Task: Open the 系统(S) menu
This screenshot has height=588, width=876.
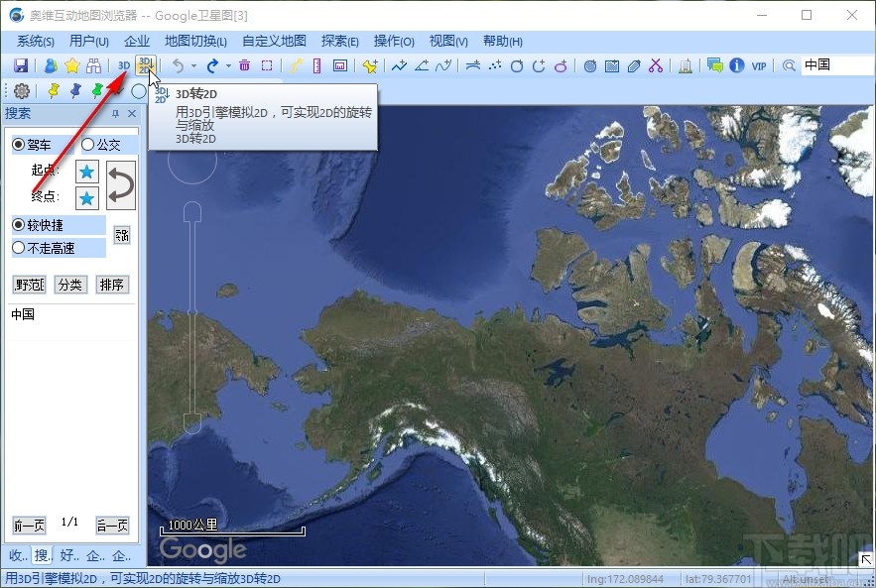Action: (x=36, y=42)
